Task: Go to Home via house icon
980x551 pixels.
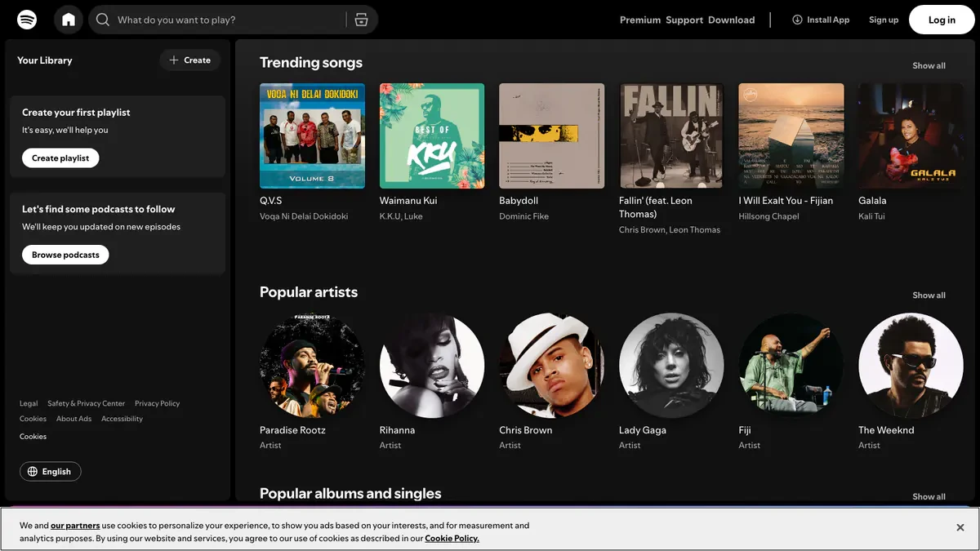Action: tap(69, 20)
